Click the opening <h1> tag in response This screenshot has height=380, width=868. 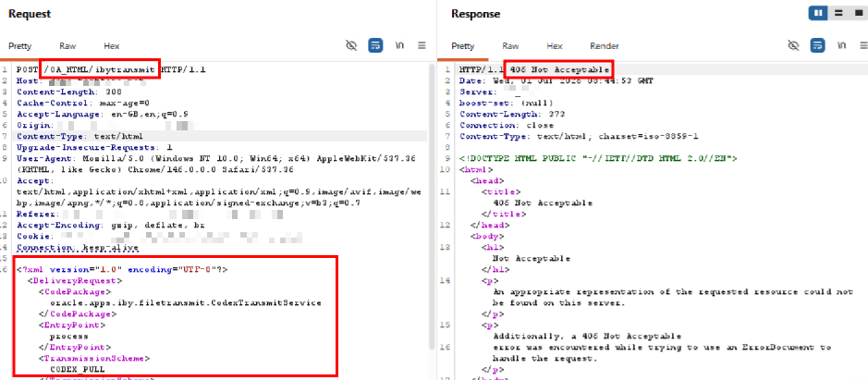[493, 247]
